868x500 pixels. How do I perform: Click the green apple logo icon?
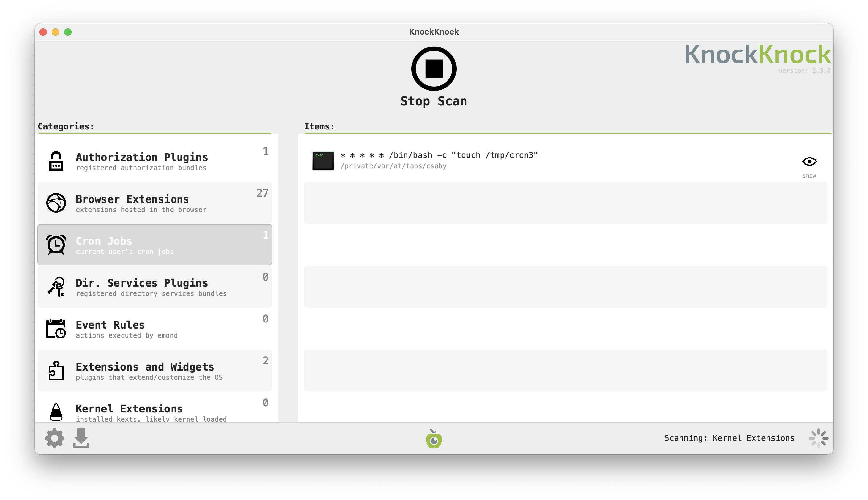(434, 439)
